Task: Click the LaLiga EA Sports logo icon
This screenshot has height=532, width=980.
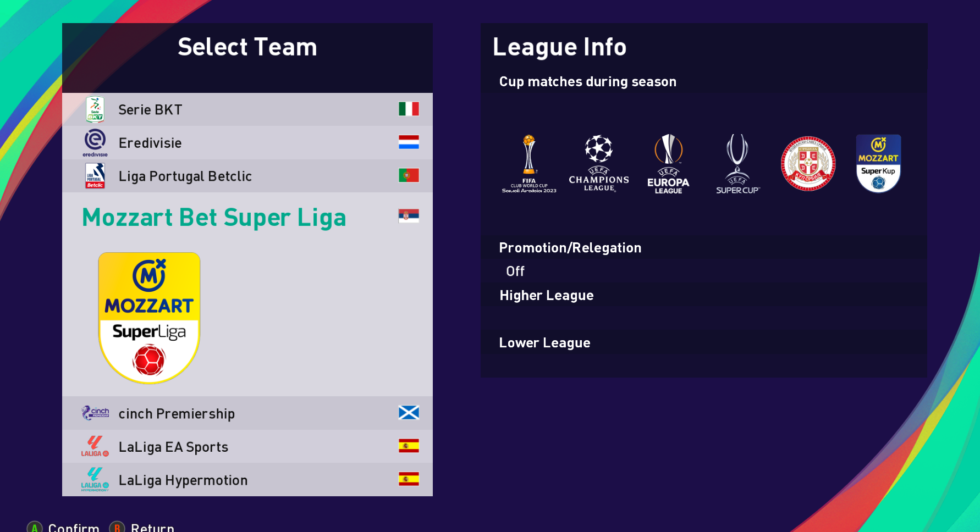Action: tap(95, 446)
